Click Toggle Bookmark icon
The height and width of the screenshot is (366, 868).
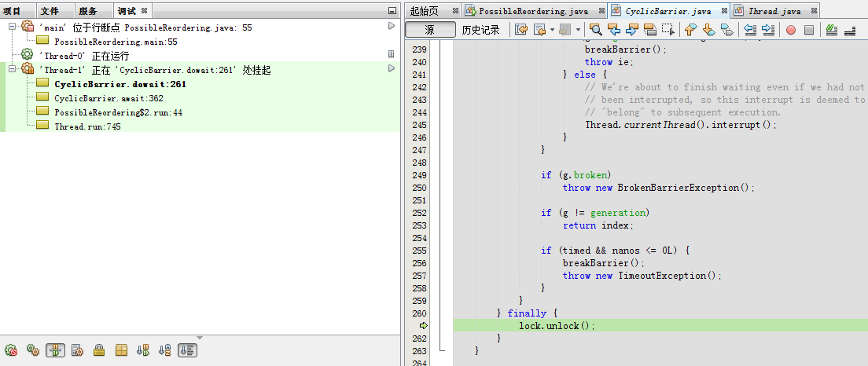726,30
